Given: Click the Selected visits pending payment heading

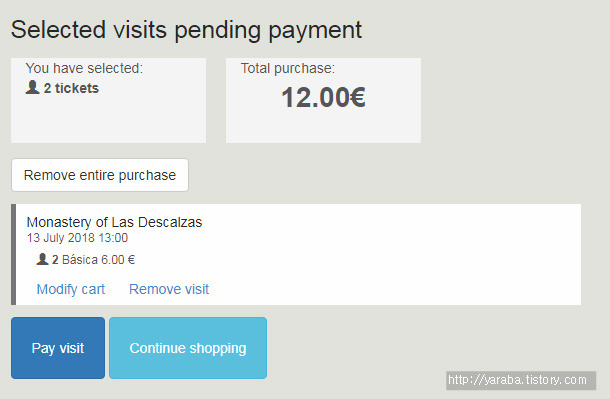Looking at the screenshot, I should 186,30.
